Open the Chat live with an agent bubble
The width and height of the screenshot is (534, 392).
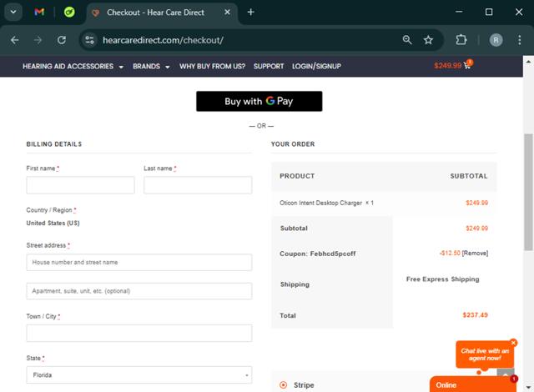[x=485, y=354]
